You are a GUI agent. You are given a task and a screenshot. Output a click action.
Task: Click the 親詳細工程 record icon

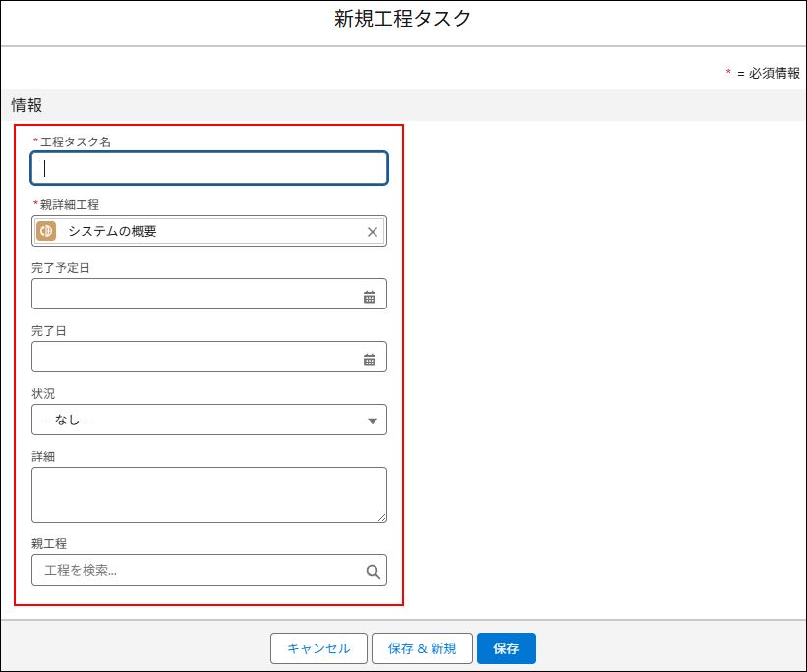point(46,231)
